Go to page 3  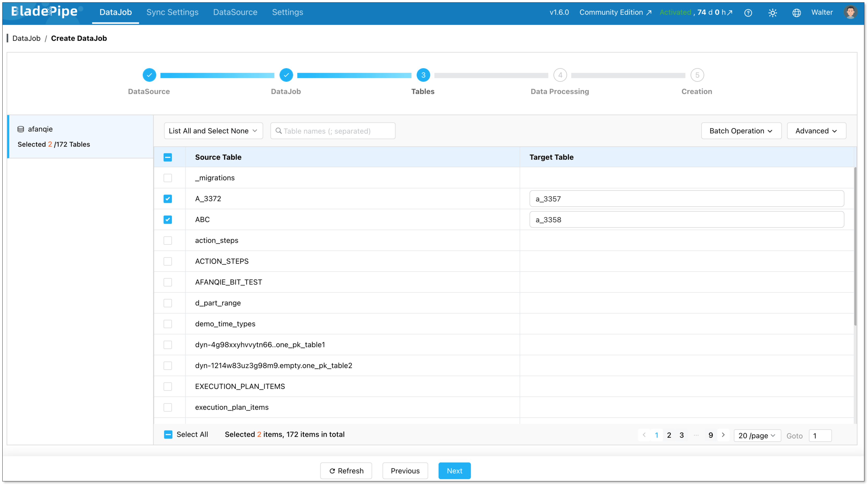[681, 435]
